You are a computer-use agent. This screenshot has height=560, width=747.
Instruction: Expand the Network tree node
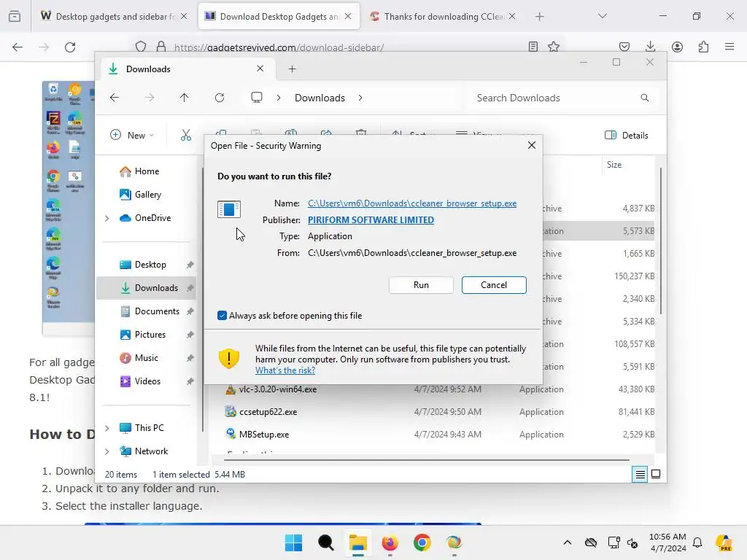point(107,451)
